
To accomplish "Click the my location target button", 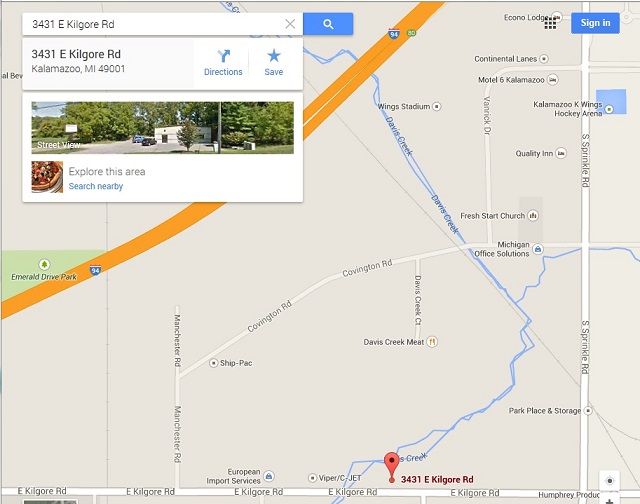I will click(609, 481).
